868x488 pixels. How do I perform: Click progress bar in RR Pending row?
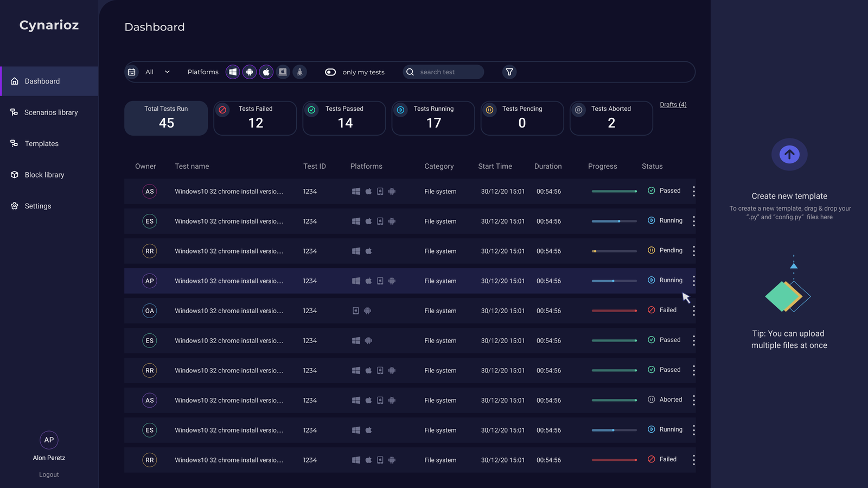pos(614,251)
